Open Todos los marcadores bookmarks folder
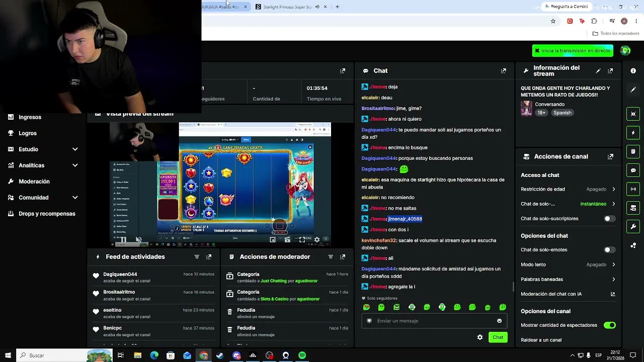The image size is (644, 362). 616,34
